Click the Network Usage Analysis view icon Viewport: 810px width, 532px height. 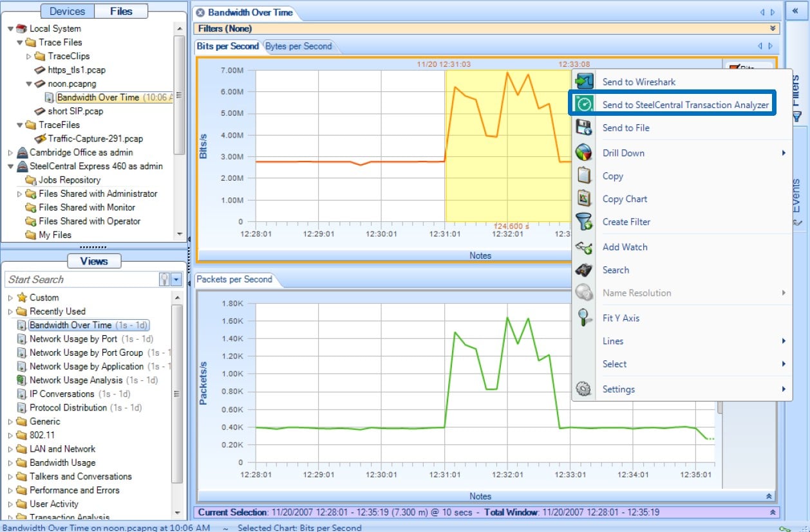pos(22,380)
